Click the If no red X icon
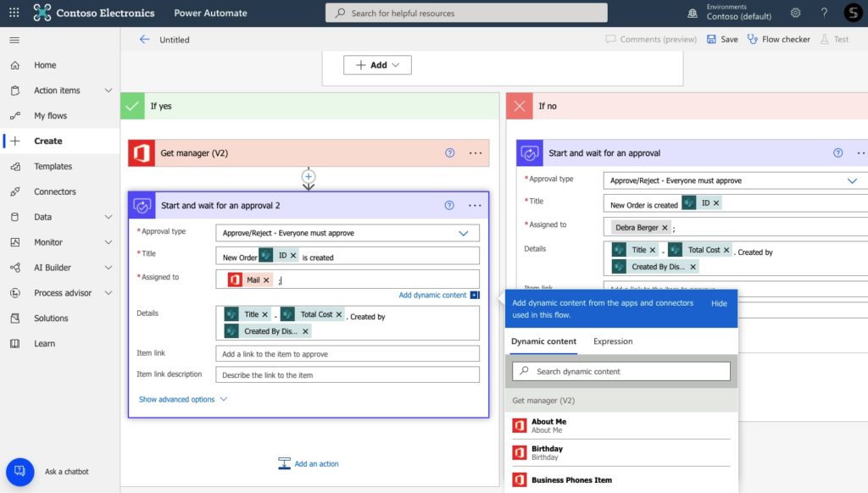The width and height of the screenshot is (868, 493). point(520,106)
